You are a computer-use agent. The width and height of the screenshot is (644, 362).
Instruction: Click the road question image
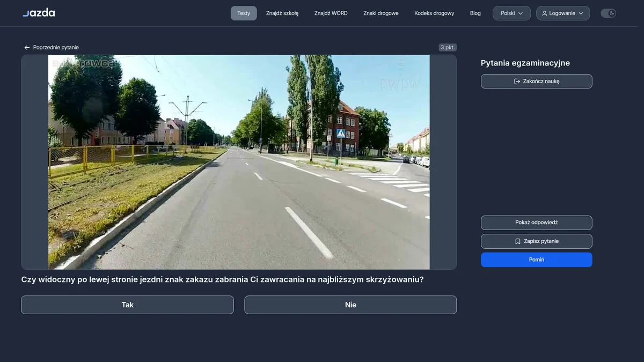239,162
